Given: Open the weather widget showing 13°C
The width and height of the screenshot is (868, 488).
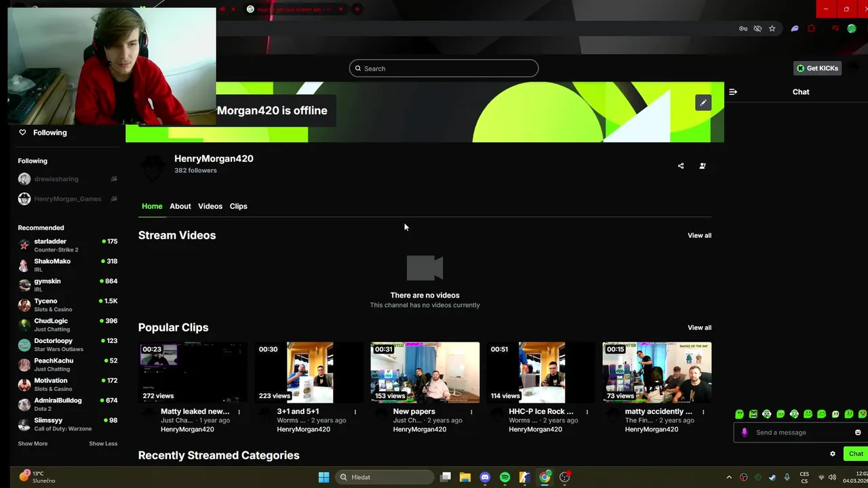Looking at the screenshot, I should pyautogui.click(x=37, y=477).
